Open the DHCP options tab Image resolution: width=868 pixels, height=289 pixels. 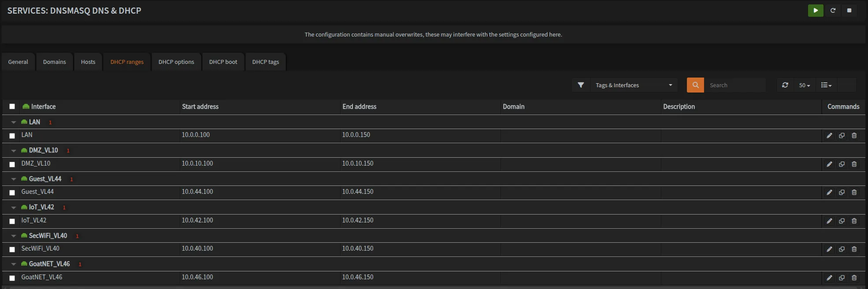(176, 62)
